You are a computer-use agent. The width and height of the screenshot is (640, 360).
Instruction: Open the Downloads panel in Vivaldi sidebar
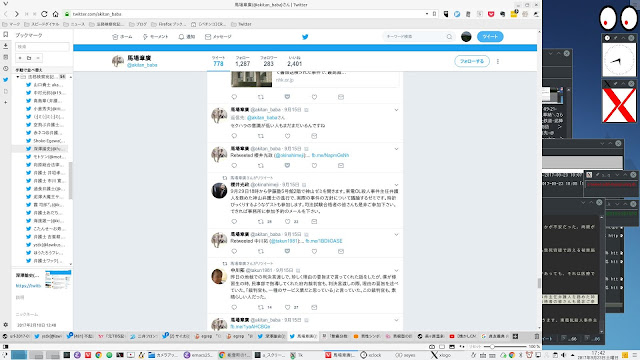point(5,46)
